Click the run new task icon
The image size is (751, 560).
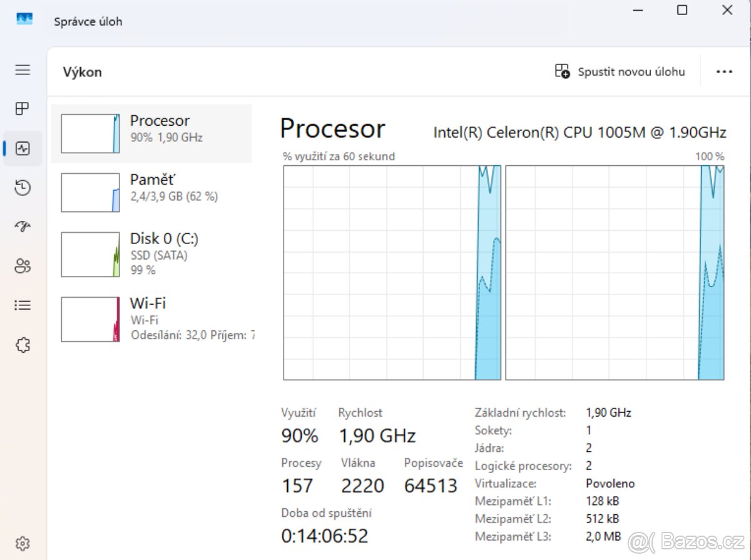(x=562, y=71)
